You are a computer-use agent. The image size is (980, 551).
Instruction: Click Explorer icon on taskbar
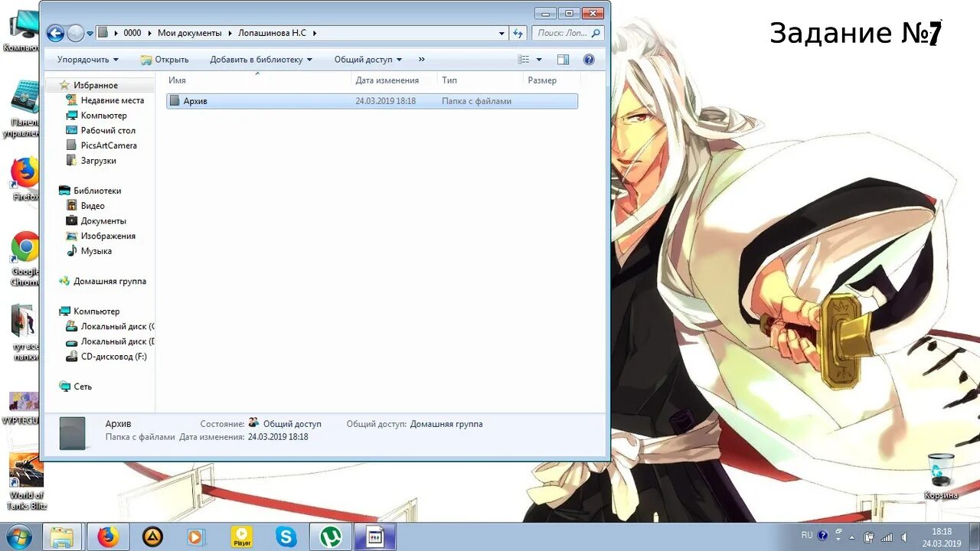(62, 537)
